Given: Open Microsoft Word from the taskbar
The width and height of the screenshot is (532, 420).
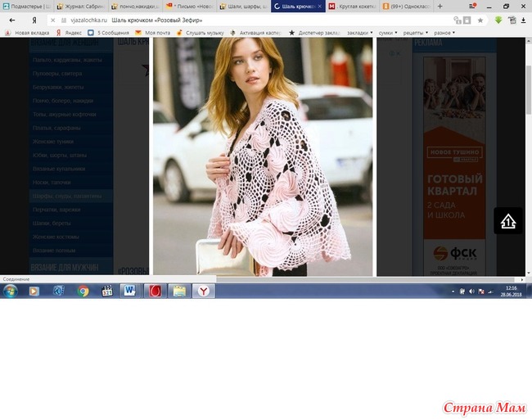Looking at the screenshot, I should coord(129,291).
